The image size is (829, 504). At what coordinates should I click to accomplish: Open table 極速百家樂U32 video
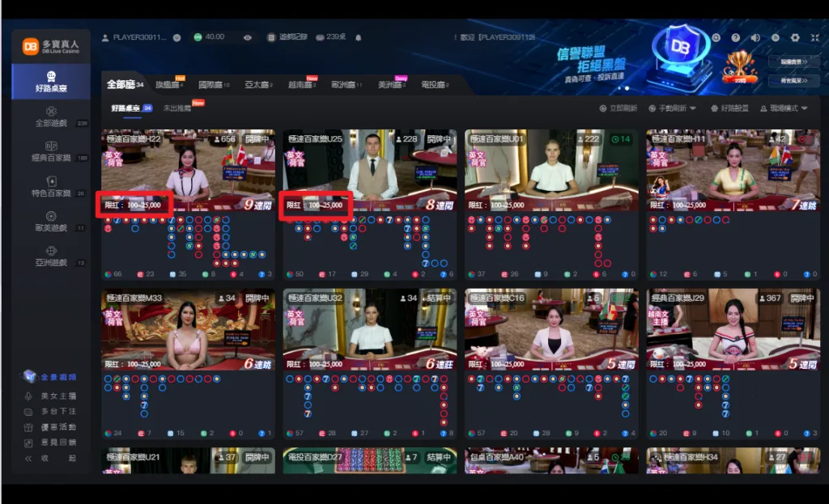(369, 328)
